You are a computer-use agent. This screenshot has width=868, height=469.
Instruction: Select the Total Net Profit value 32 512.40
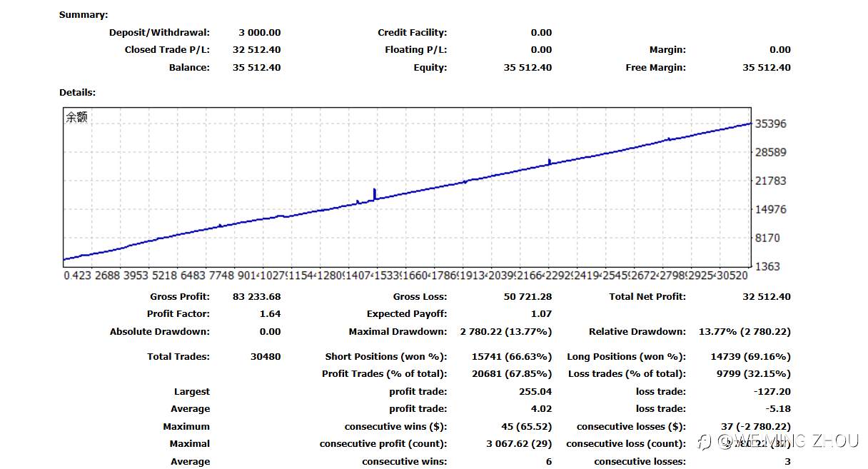click(x=767, y=296)
